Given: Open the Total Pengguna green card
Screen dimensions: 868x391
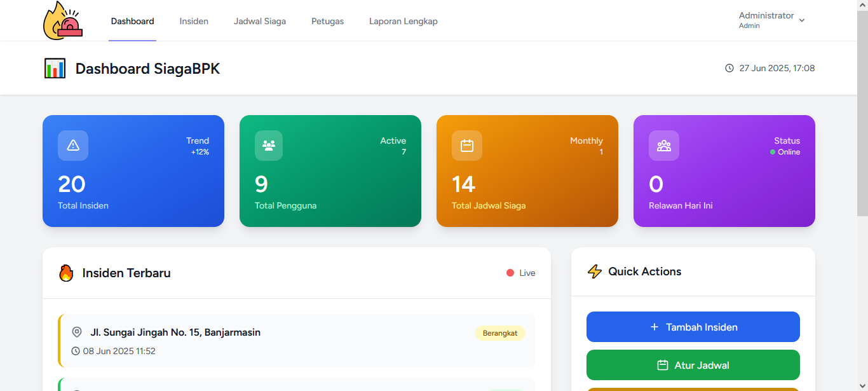Looking at the screenshot, I should pos(330,171).
